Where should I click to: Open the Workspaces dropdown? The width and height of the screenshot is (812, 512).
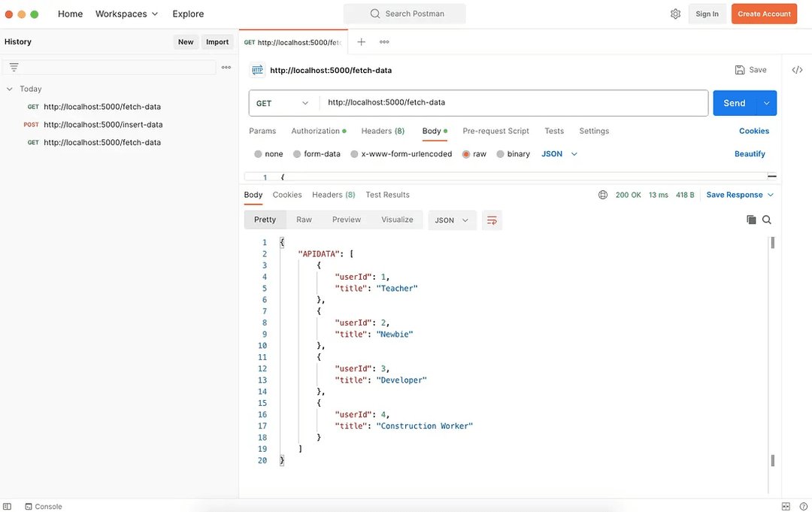tap(126, 14)
